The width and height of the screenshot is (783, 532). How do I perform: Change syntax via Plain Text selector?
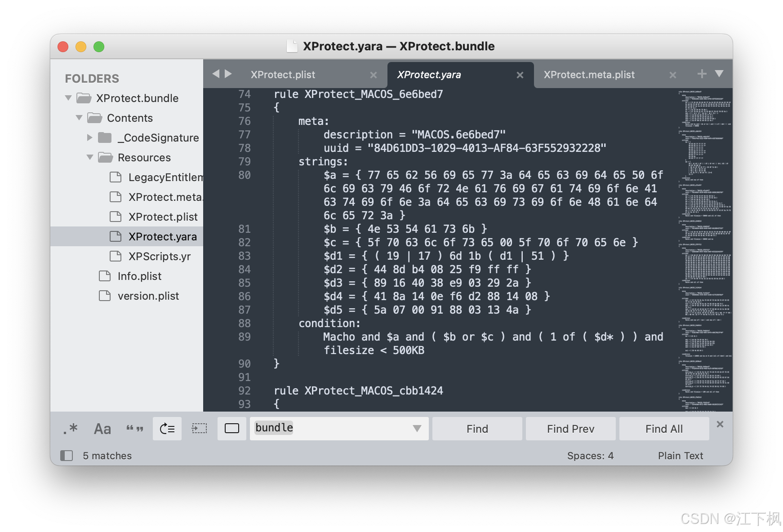pyautogui.click(x=681, y=456)
